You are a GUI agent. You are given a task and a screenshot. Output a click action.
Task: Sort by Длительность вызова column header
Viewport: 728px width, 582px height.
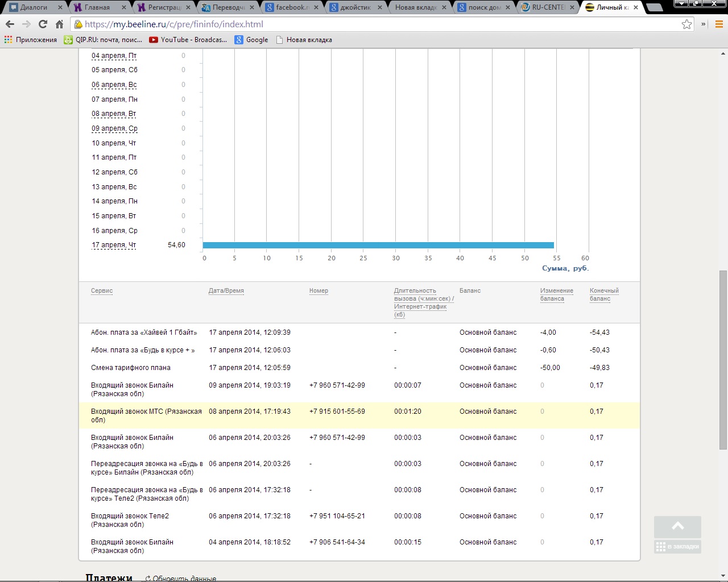click(x=424, y=302)
